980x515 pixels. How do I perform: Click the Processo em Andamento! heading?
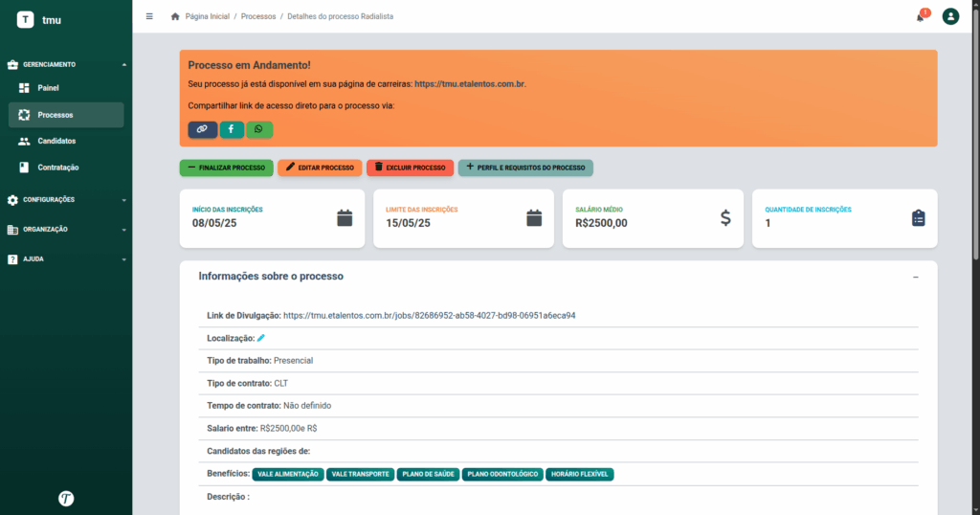(x=250, y=65)
